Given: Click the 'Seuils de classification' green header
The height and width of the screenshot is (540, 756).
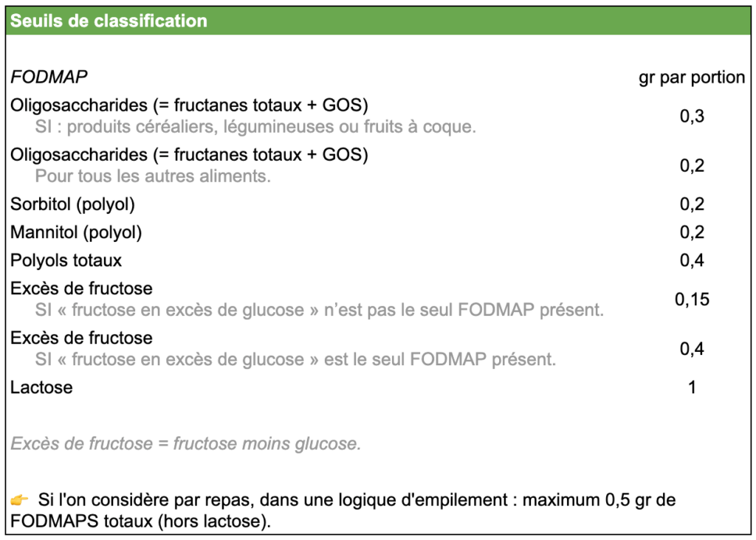Looking at the screenshot, I should [x=109, y=21].
